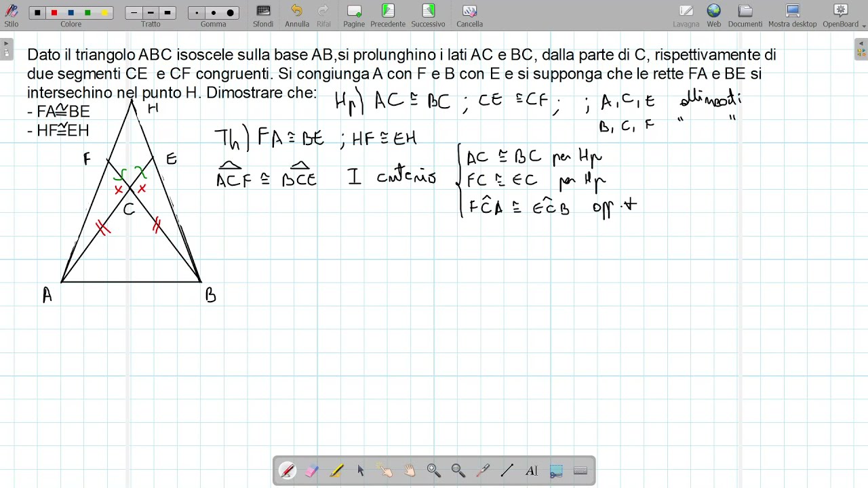Select the arrow Selector tool
Image resolution: width=868 pixels, height=488 pixels.
click(361, 470)
